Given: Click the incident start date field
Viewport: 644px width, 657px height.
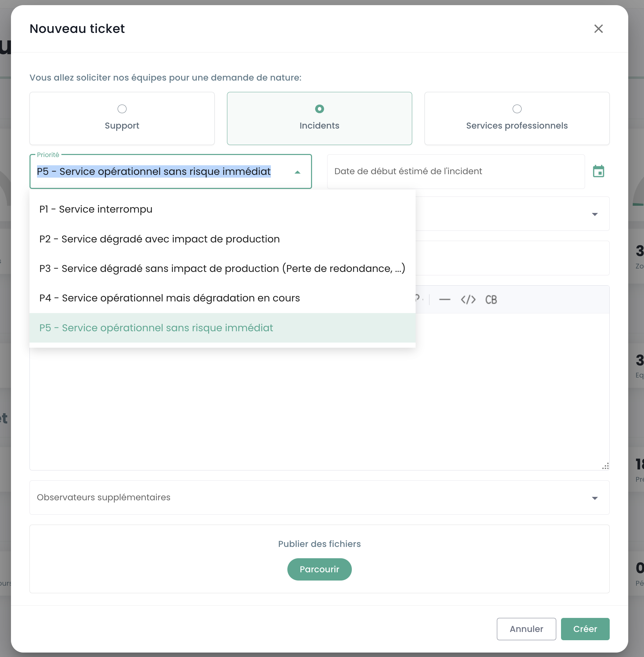Looking at the screenshot, I should click(455, 171).
